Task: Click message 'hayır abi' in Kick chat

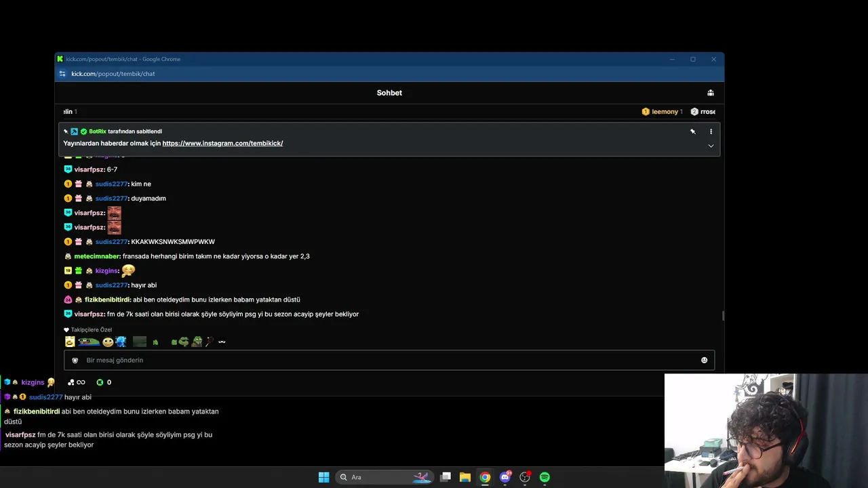Action: pyautogui.click(x=144, y=285)
